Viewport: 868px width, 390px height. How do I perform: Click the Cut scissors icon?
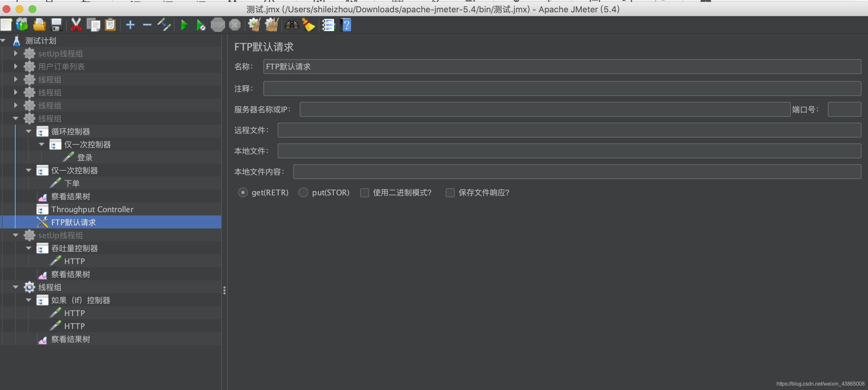point(76,25)
